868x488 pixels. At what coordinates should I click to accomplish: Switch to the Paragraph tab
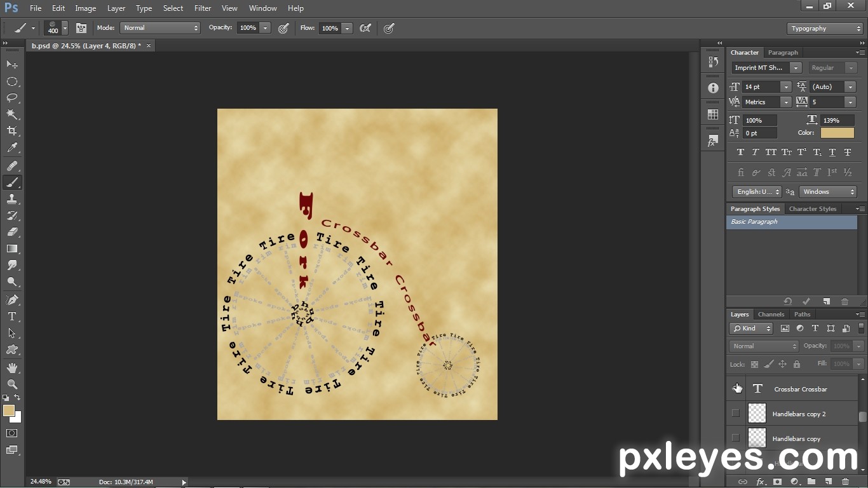783,53
